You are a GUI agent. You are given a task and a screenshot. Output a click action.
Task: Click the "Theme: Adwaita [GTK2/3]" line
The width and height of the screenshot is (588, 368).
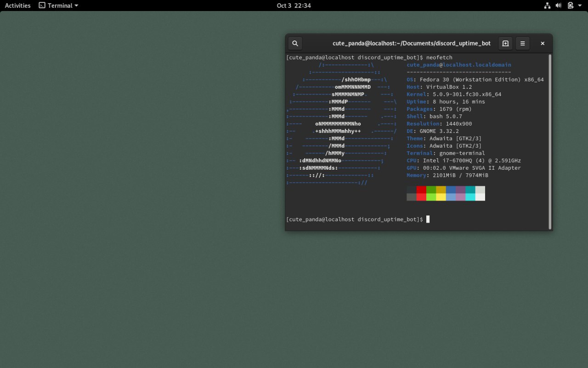click(444, 138)
